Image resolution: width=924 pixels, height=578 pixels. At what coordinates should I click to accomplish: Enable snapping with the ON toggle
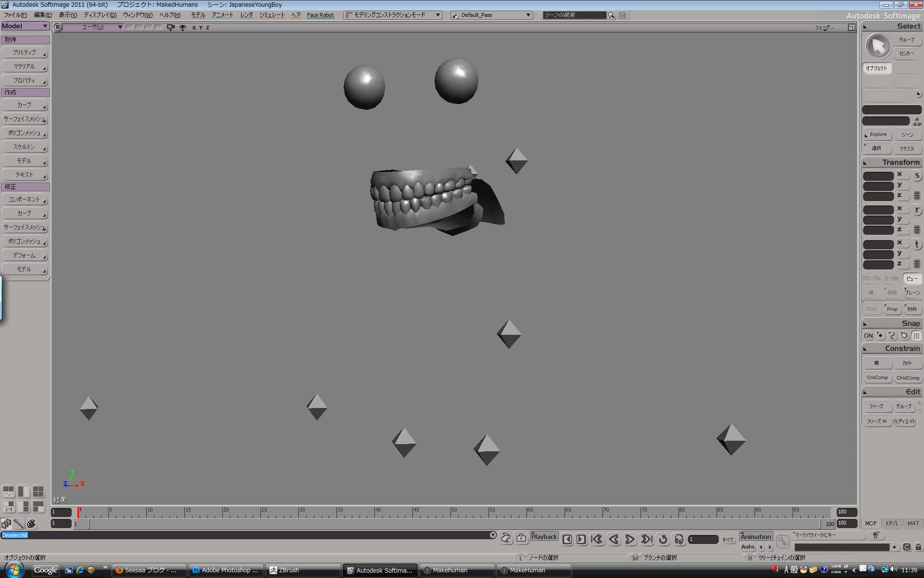[x=868, y=336]
